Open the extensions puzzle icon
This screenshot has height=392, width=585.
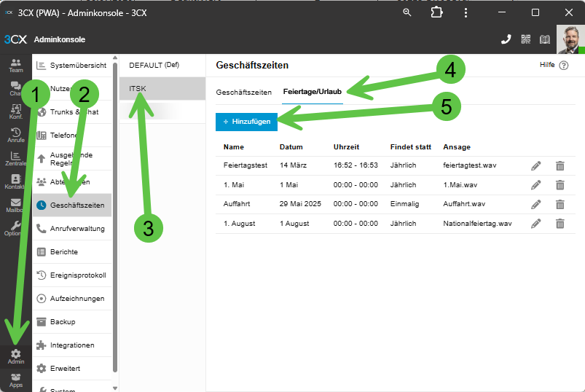pos(436,12)
